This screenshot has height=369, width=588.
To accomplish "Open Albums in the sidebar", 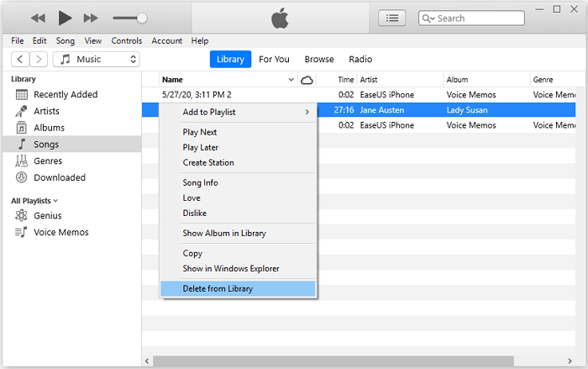I will tap(49, 128).
